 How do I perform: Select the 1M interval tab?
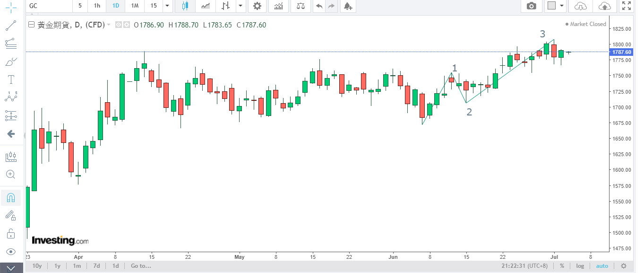[x=135, y=6]
